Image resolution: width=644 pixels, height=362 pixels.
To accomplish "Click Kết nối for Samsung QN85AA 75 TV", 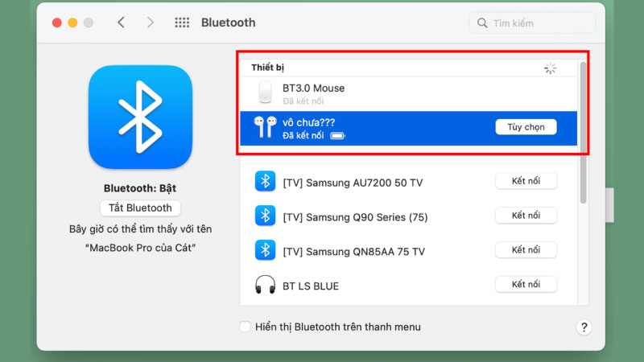I will (x=526, y=250).
